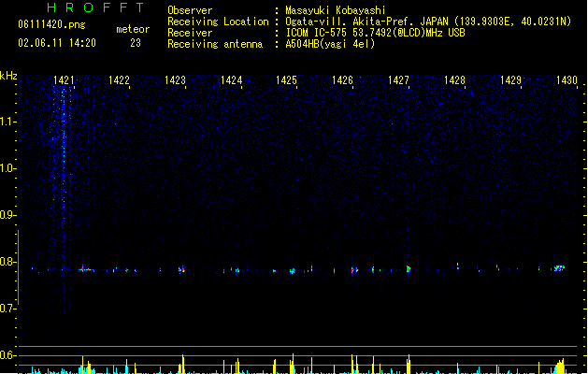The image size is (588, 374).
Task: Select observer name Masayuki Kobayashi
Action: pos(335,10)
